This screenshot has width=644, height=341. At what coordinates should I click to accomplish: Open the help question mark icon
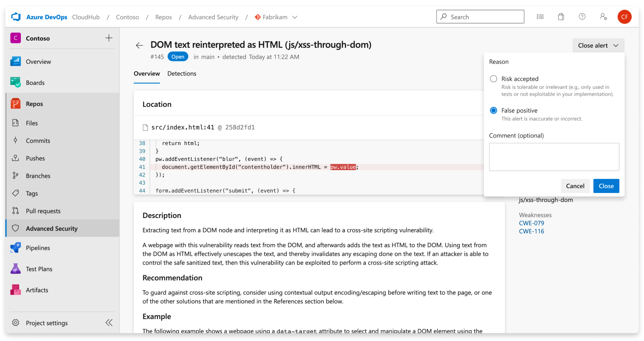point(582,16)
